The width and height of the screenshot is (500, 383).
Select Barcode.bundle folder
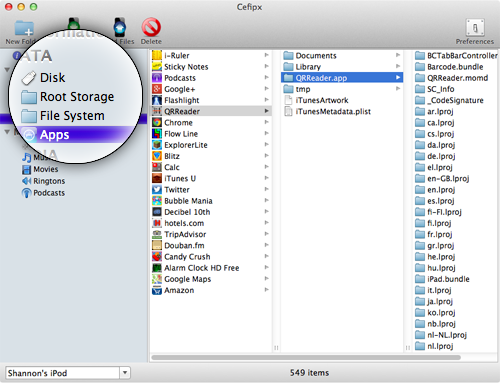(449, 67)
